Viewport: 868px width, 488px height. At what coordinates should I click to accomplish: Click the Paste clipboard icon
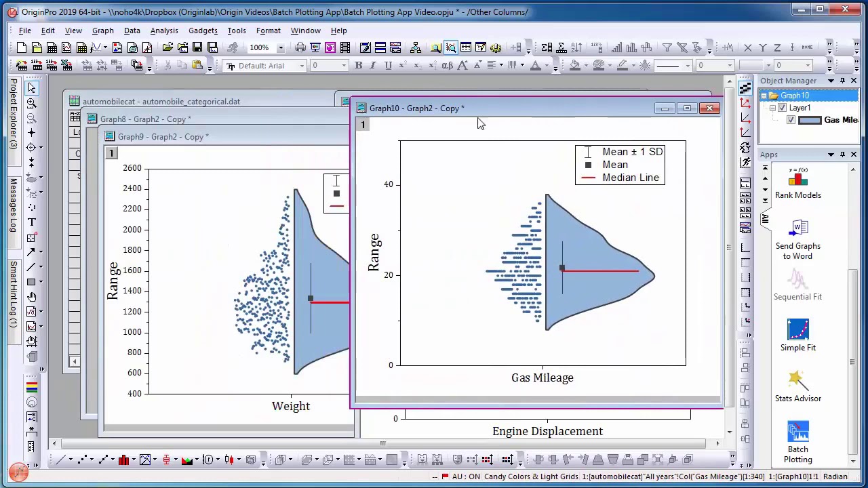click(x=197, y=65)
